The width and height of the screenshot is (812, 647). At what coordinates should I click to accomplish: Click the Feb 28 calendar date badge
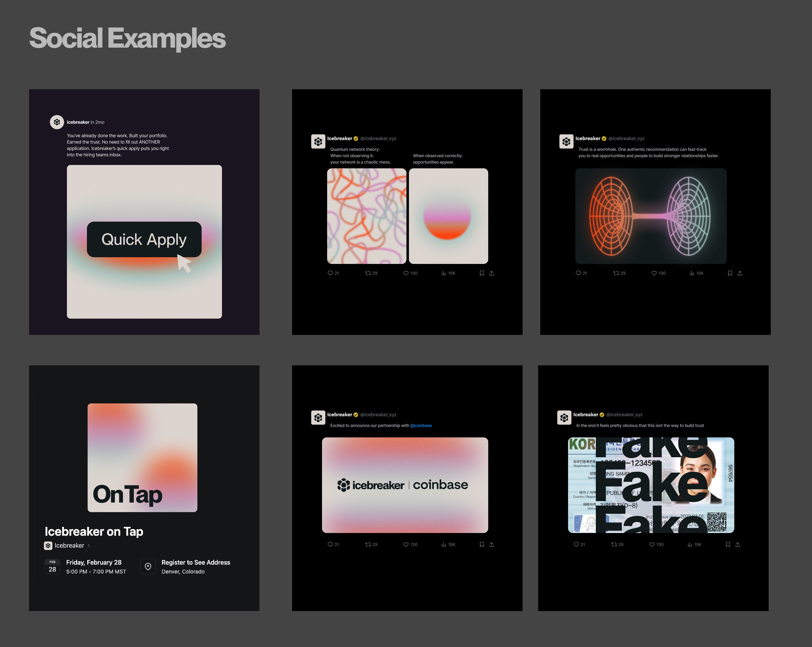click(x=52, y=566)
